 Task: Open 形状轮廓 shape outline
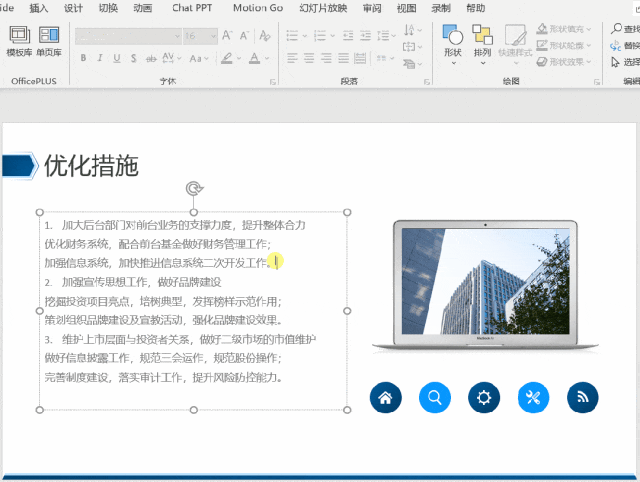563,45
